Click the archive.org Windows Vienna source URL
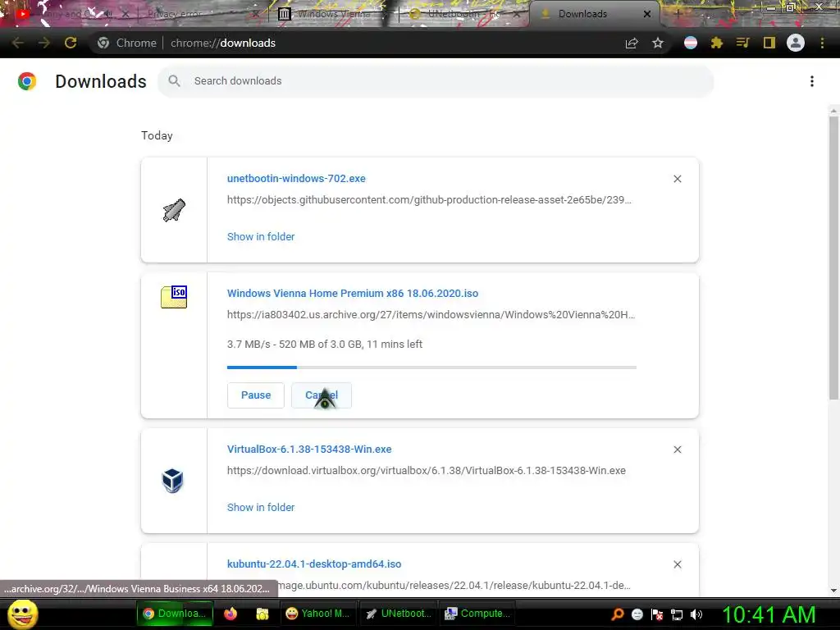Screen dimensions: 840x630 (x=431, y=315)
